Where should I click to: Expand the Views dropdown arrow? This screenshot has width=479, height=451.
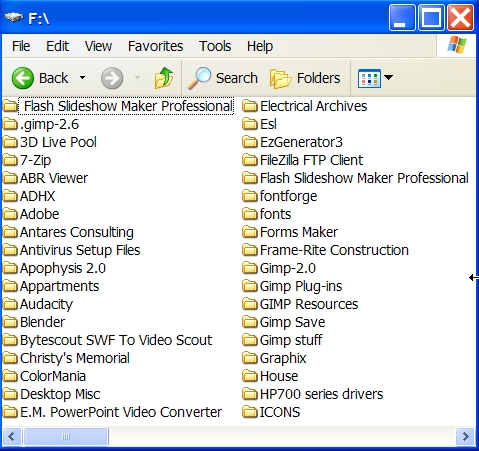388,78
